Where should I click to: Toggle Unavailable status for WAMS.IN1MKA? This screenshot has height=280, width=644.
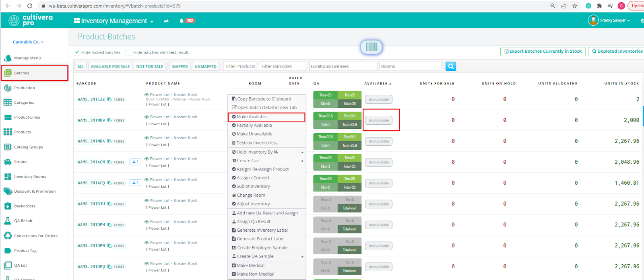coord(379,141)
